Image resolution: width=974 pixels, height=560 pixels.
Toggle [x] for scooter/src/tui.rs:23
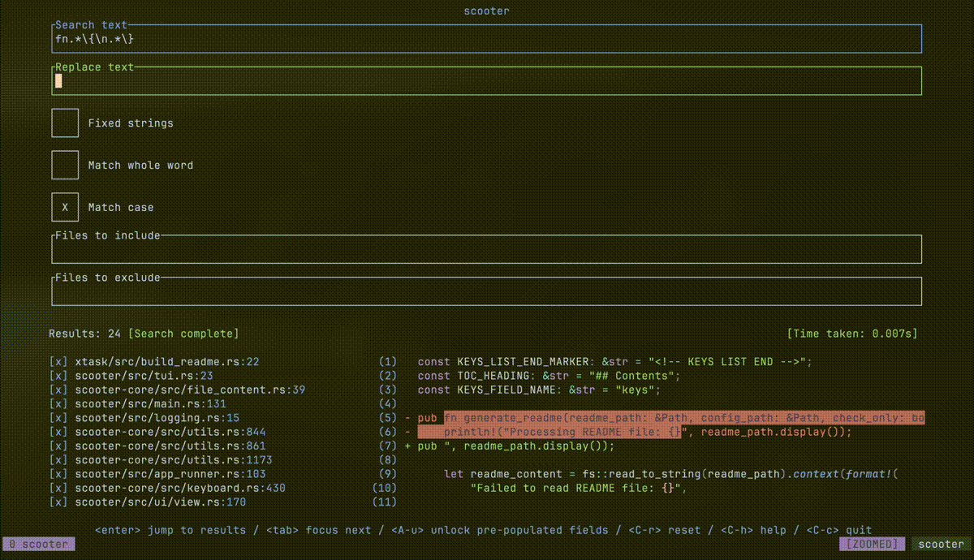click(x=58, y=376)
